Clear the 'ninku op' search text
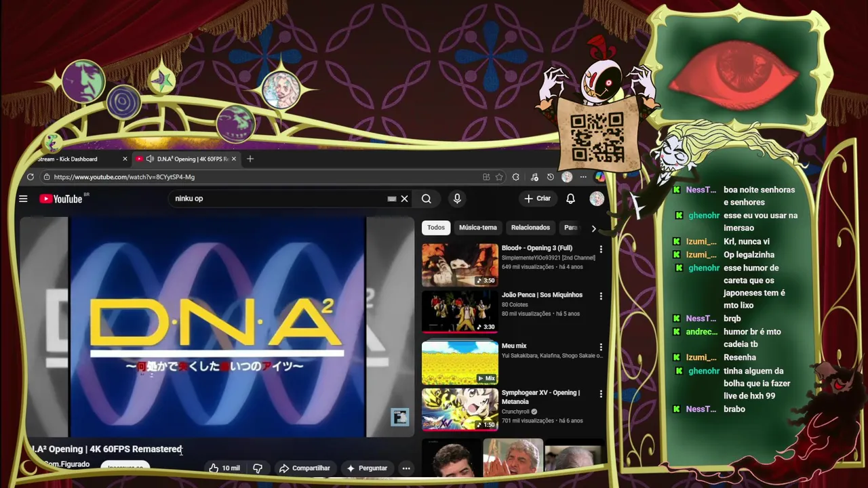The height and width of the screenshot is (488, 868). click(404, 199)
